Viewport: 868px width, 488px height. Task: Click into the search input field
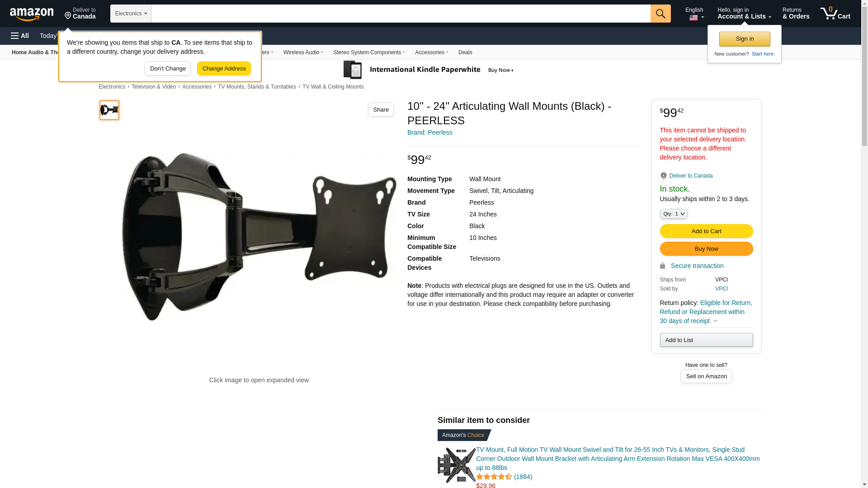[401, 14]
